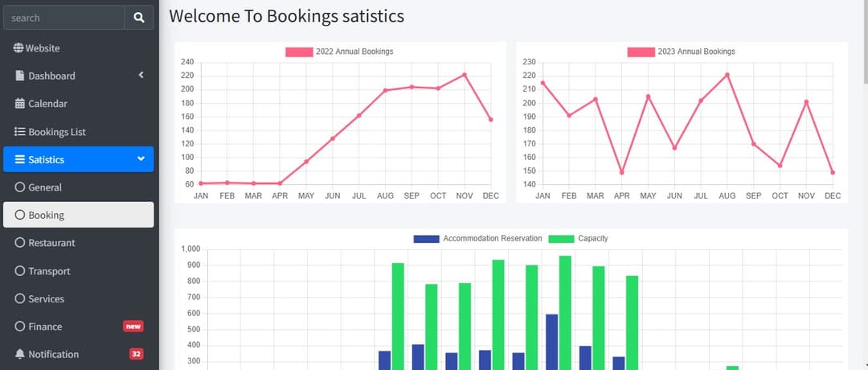Go to the Website link

click(x=43, y=48)
